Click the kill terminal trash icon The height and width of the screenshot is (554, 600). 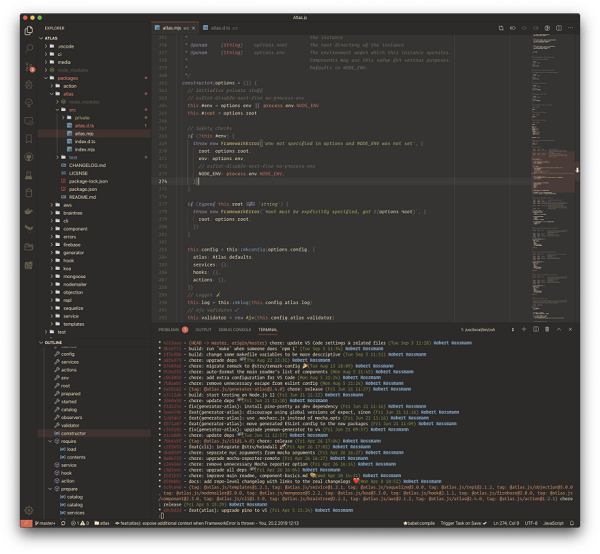point(549,328)
